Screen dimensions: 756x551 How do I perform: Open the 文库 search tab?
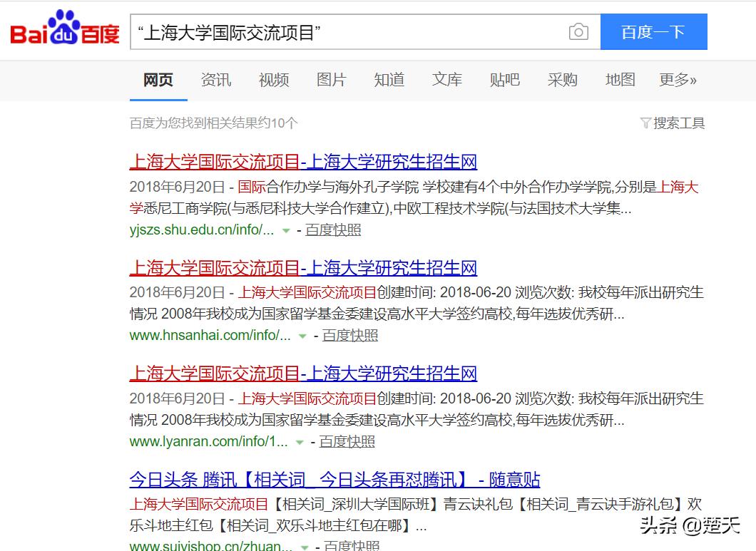point(446,80)
